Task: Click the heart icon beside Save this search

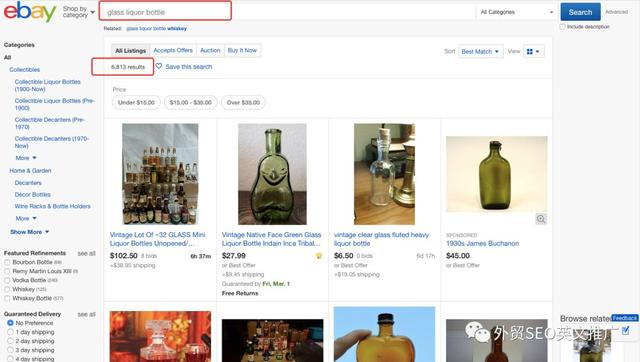Action: tap(159, 66)
